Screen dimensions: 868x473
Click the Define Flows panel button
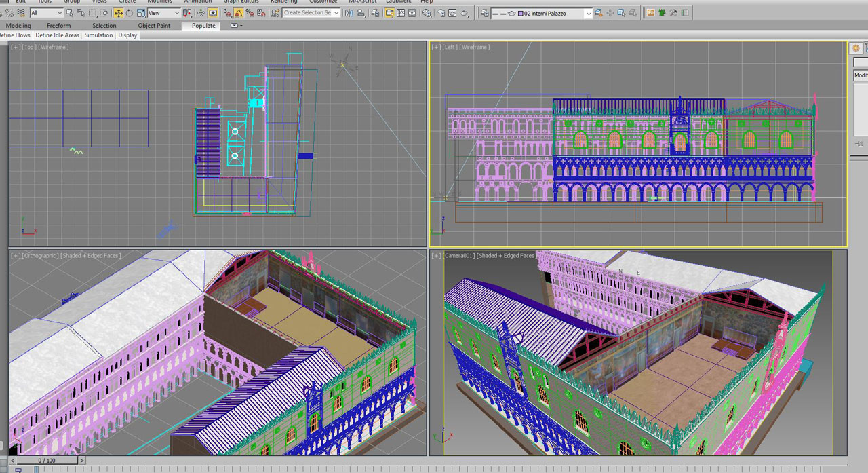pyautogui.click(x=15, y=35)
